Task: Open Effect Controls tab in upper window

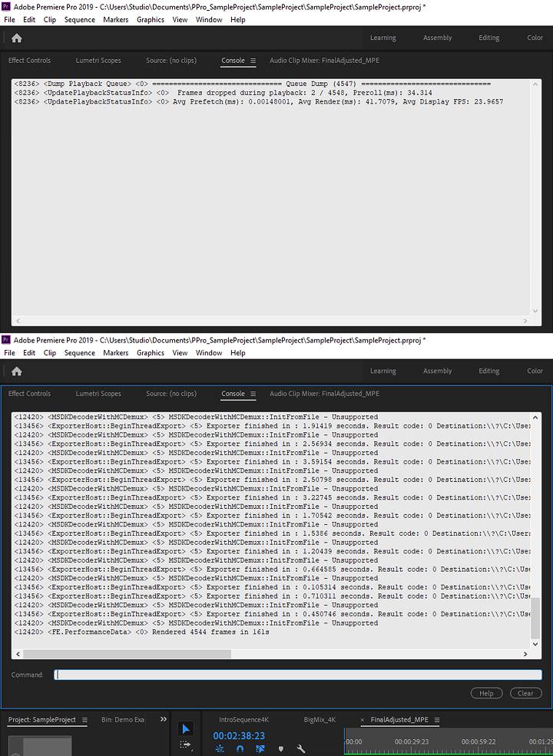Action: (29, 61)
